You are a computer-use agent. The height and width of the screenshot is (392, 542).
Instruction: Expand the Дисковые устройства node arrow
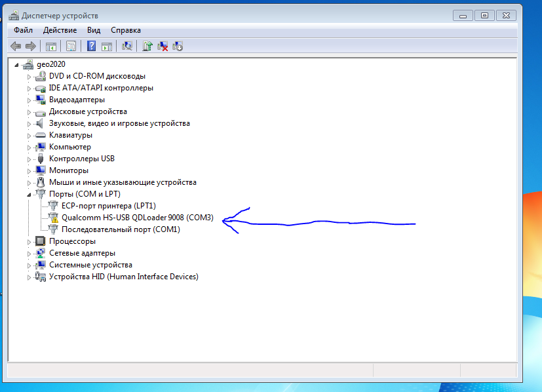29,112
